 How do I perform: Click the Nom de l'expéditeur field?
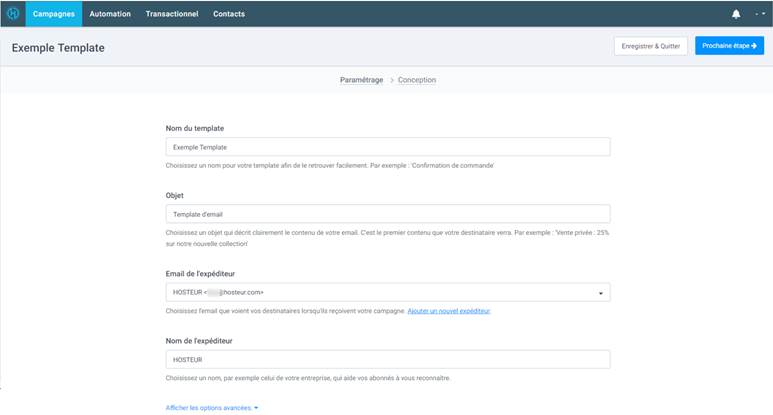pyautogui.click(x=387, y=359)
